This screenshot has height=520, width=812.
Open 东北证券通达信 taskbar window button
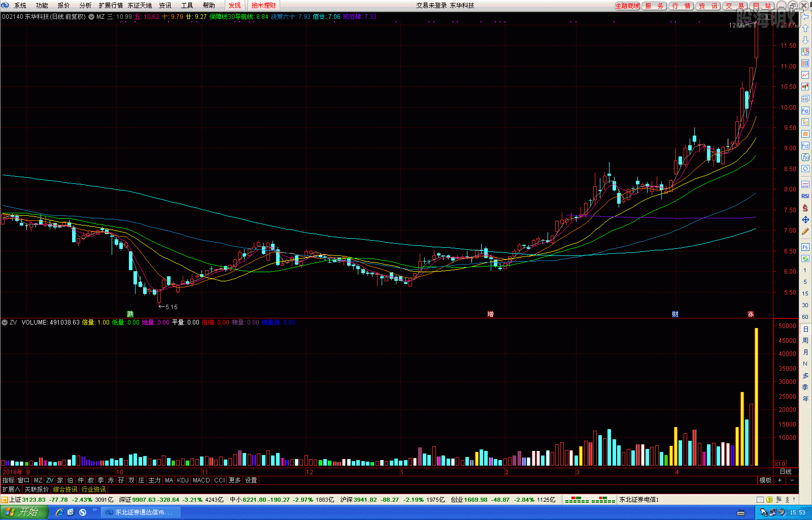(141, 512)
